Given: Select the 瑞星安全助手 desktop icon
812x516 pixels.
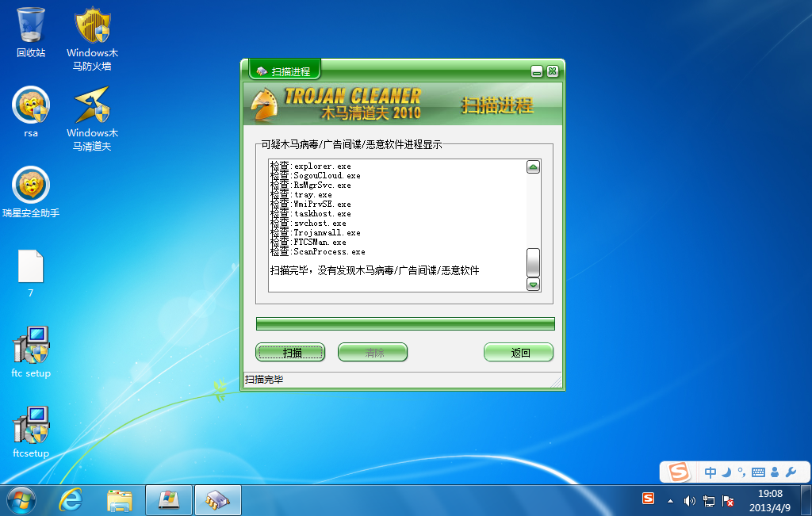Looking at the screenshot, I should pyautogui.click(x=31, y=192).
